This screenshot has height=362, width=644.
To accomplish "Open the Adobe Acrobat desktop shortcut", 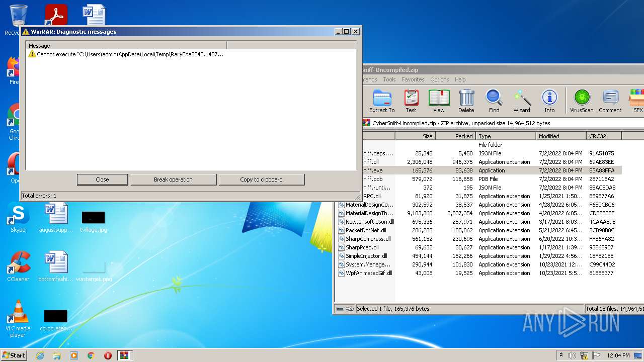I will pyautogui.click(x=56, y=15).
